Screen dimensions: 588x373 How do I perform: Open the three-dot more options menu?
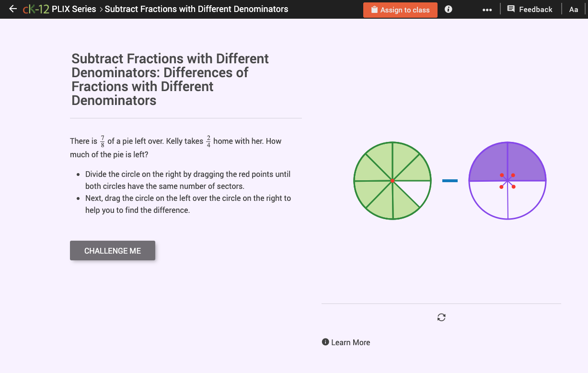tap(487, 9)
